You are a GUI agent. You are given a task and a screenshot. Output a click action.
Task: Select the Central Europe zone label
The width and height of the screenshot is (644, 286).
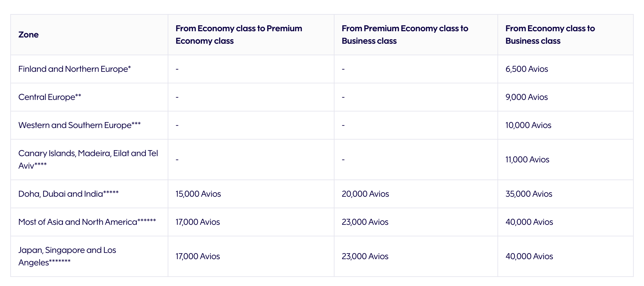[50, 97]
